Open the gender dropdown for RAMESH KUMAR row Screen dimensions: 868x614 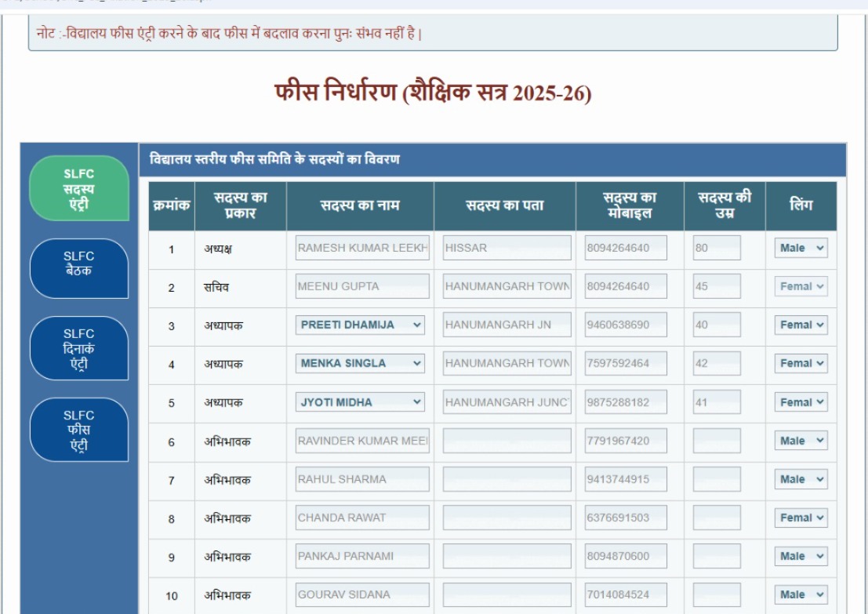tap(801, 248)
